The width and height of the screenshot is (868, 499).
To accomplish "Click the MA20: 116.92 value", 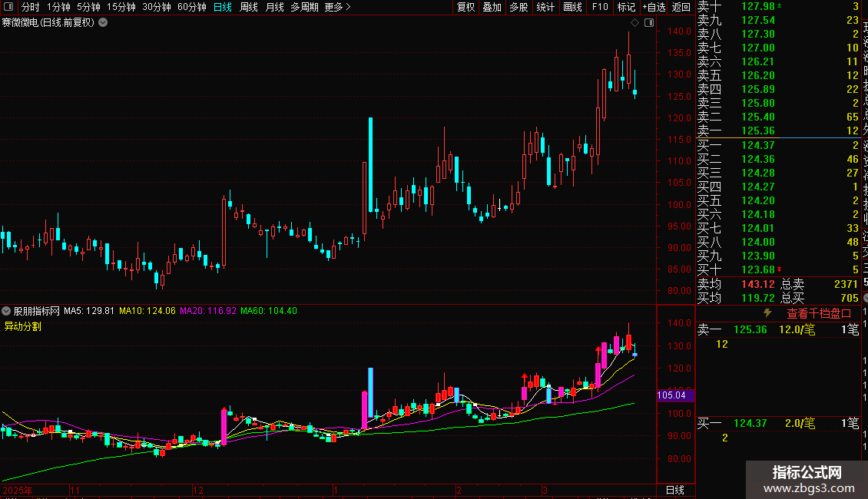I will tap(208, 311).
